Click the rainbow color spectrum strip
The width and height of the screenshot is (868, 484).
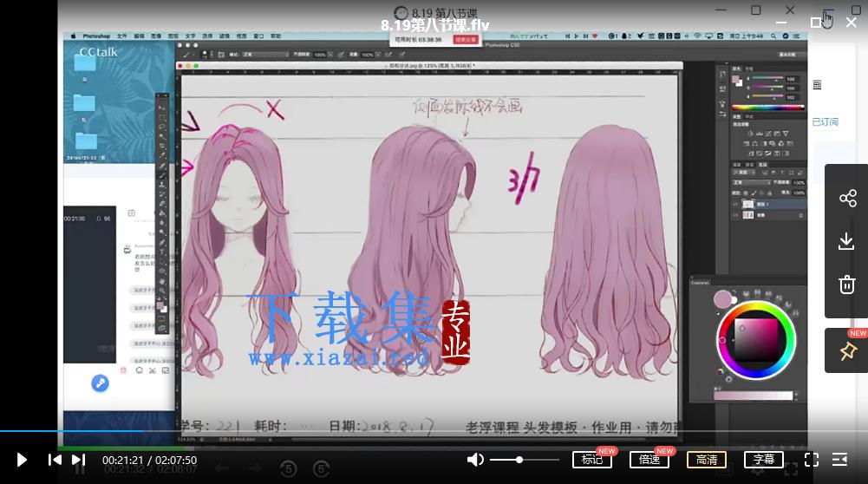(x=767, y=108)
